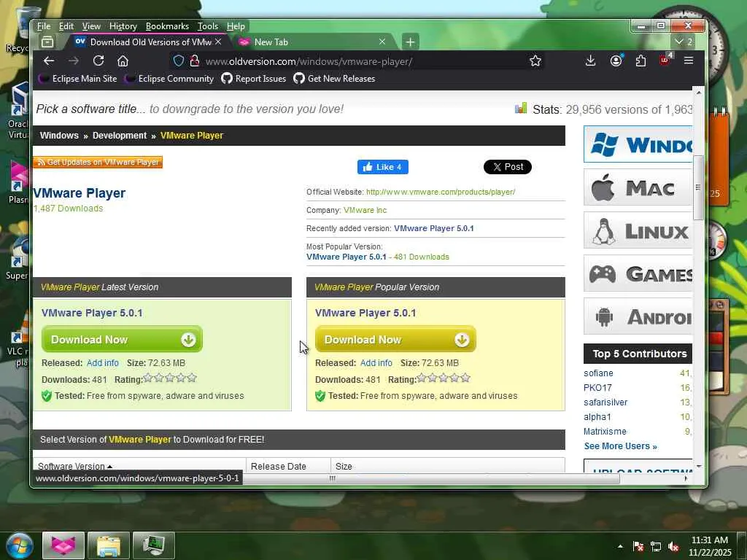
Task: Click the forward navigation arrow
Action: (x=74, y=61)
